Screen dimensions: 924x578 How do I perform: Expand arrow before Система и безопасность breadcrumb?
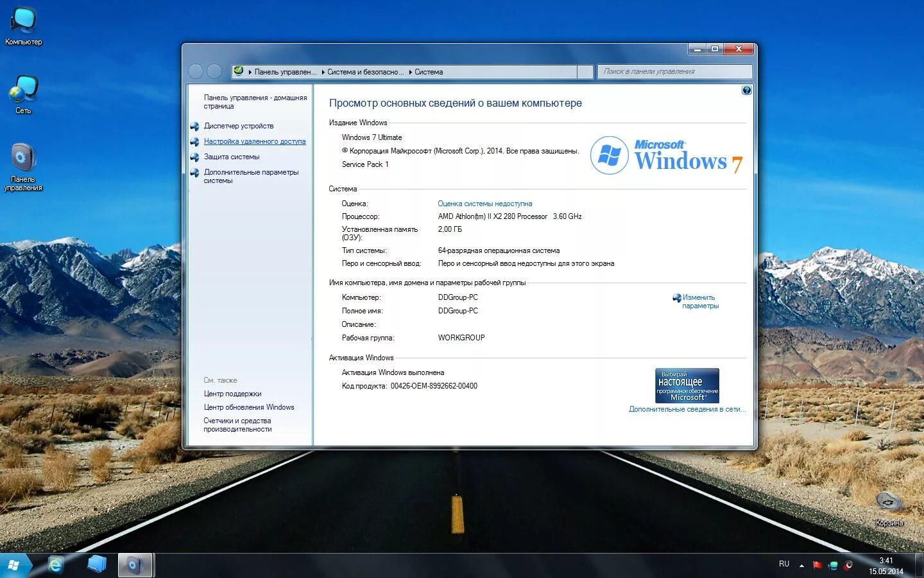point(323,72)
